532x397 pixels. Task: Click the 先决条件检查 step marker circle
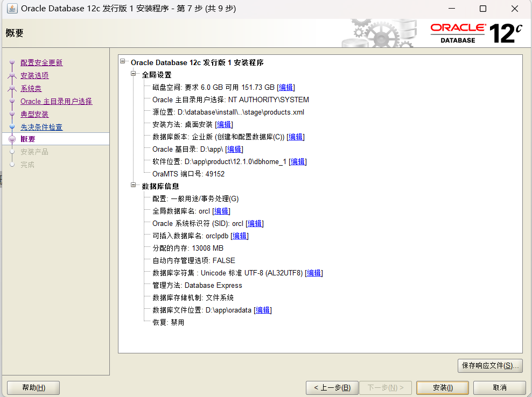12,127
